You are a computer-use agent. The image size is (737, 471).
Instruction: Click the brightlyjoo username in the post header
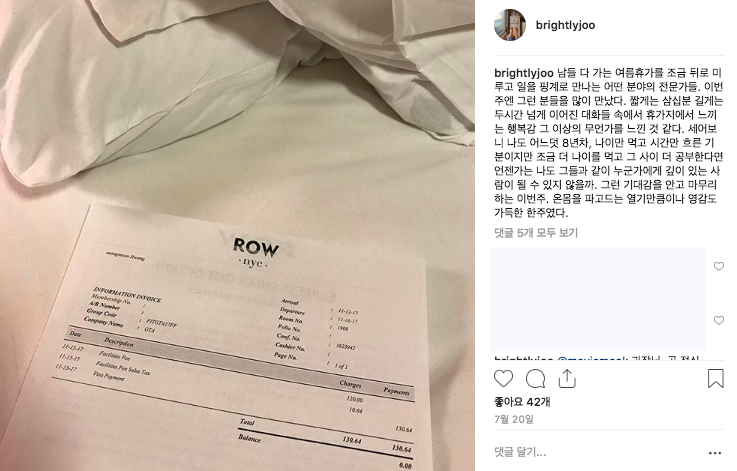(x=565, y=25)
